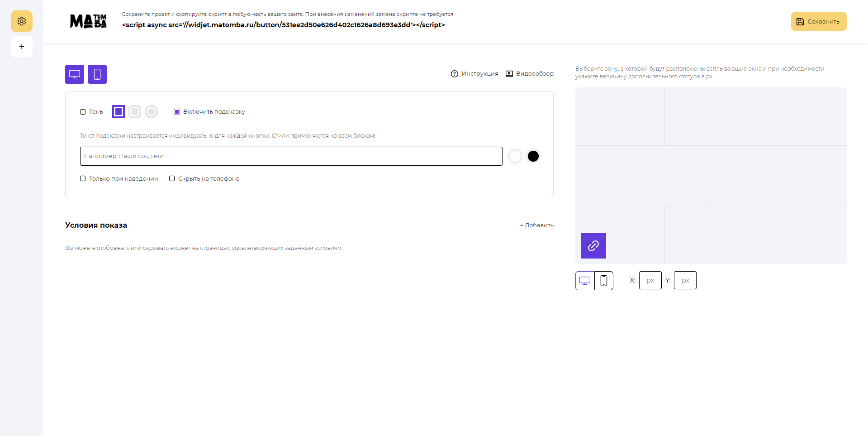This screenshot has width=868, height=436.
Task: Switch zone preview to mobile mode
Action: tap(604, 281)
